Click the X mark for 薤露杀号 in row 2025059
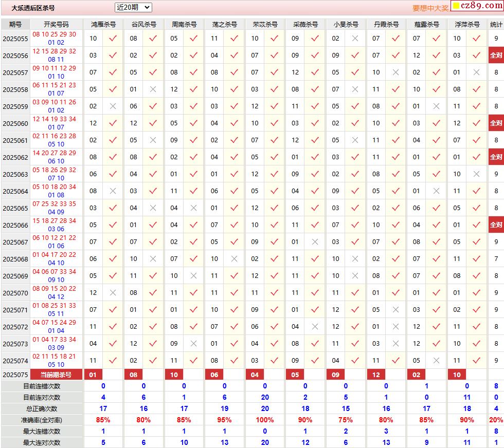This screenshot has height=448, width=504. coord(436,106)
